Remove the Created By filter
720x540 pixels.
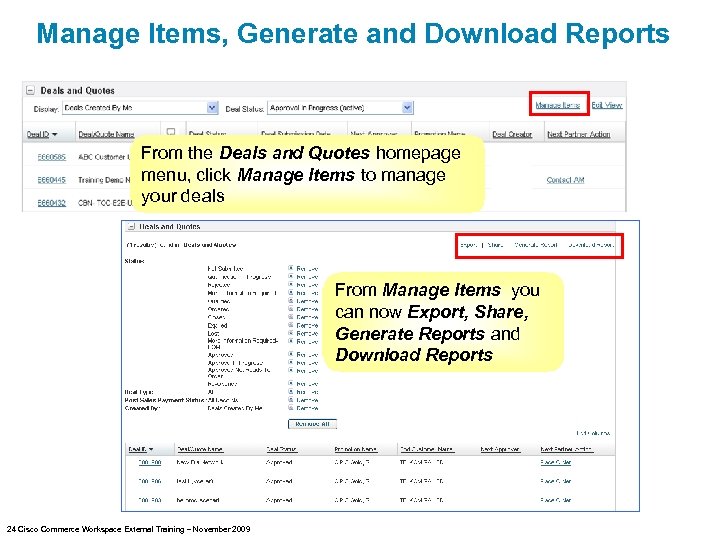(304, 408)
